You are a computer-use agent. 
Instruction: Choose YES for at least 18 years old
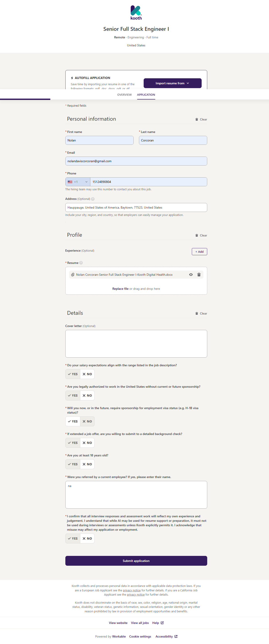(x=73, y=464)
